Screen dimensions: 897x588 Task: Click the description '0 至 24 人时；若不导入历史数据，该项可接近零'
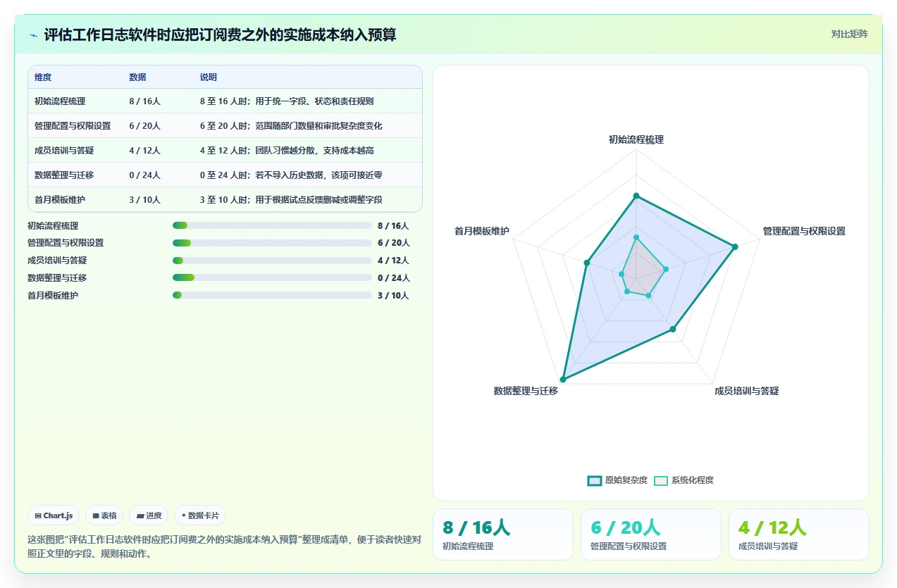coord(291,175)
